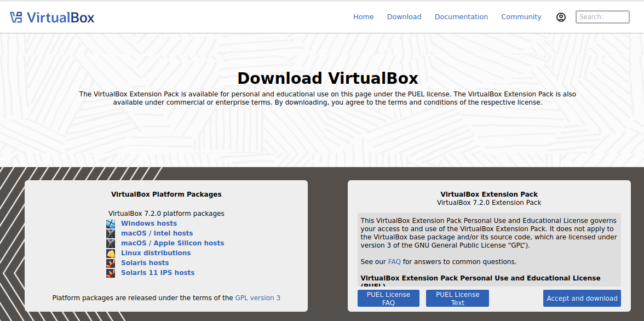Open the Home menu item
Screen dimensions: 644x321
pos(364,17)
